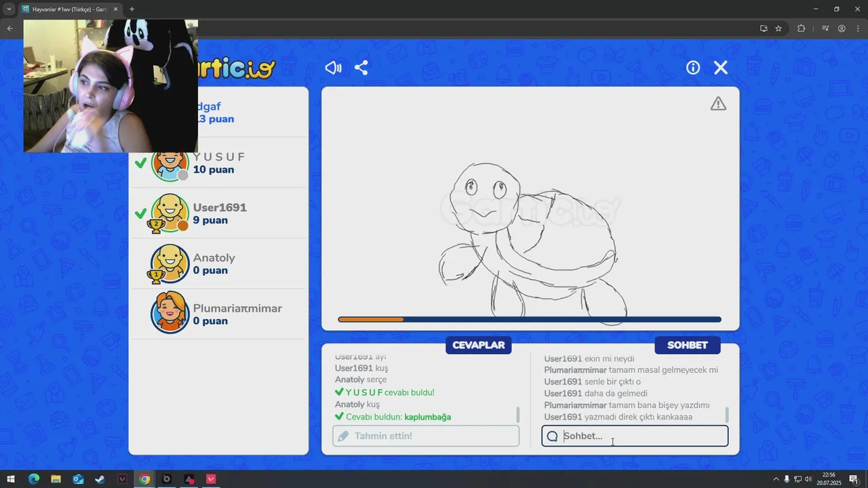The width and height of the screenshot is (868, 488).
Task: Click the Anatoly avatar
Action: click(x=170, y=264)
